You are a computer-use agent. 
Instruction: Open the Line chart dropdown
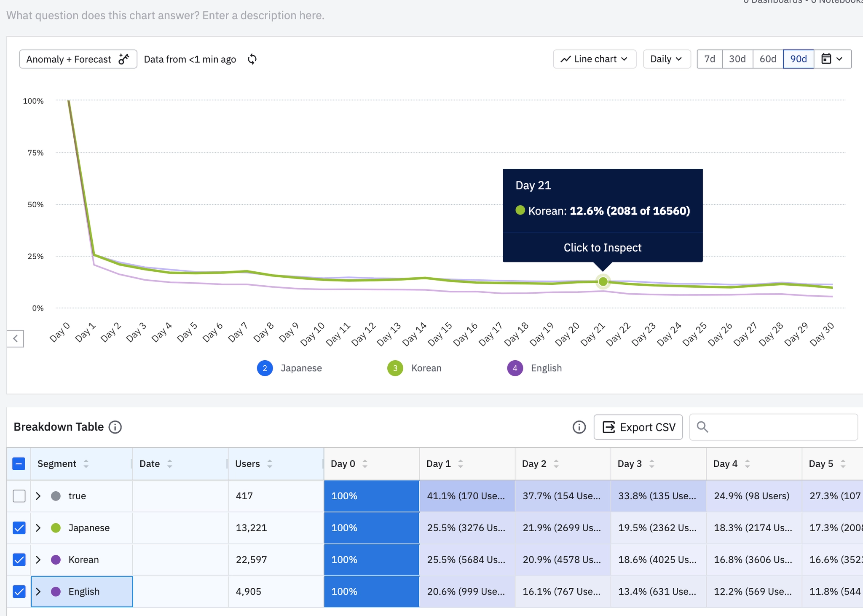[594, 59]
